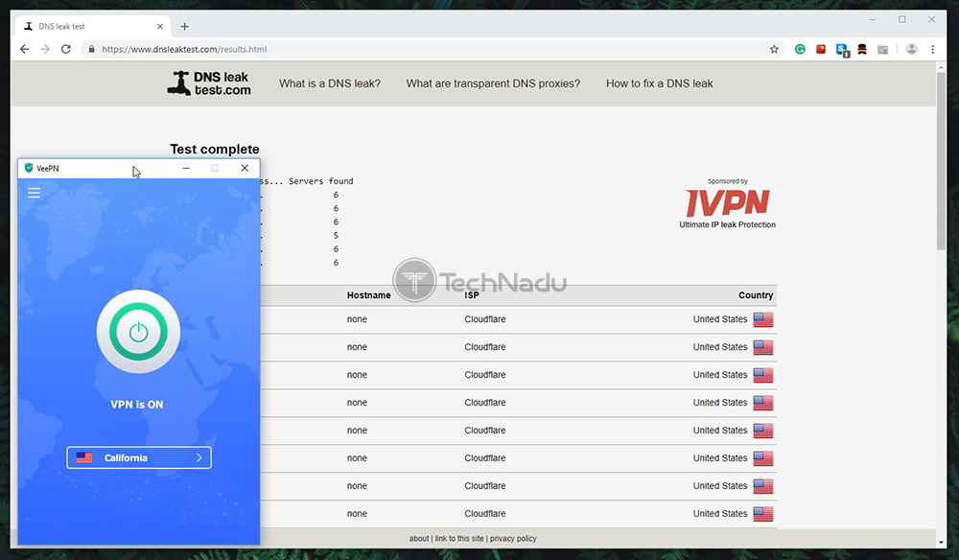Reload the DNS leak test page
959x560 pixels.
[66, 50]
